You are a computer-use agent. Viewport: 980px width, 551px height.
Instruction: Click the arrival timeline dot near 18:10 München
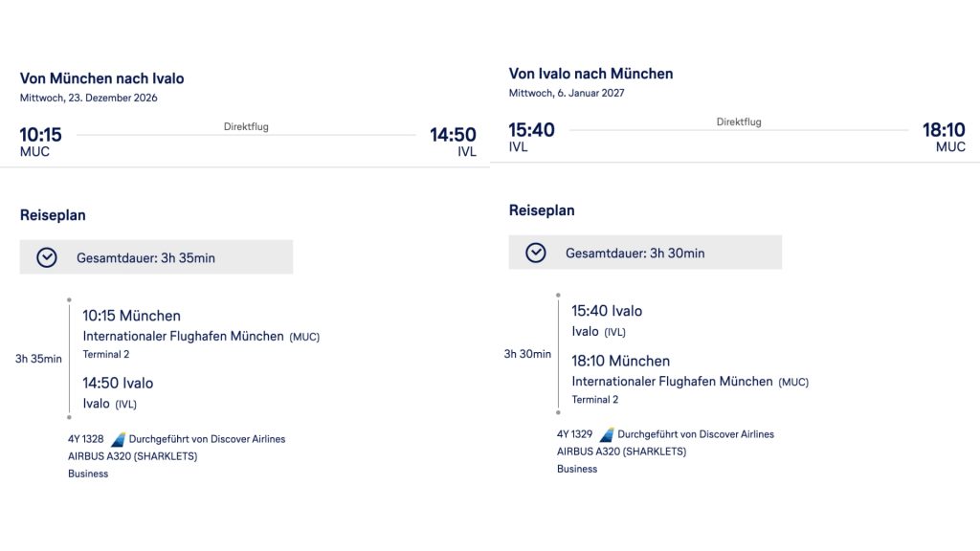click(x=556, y=414)
